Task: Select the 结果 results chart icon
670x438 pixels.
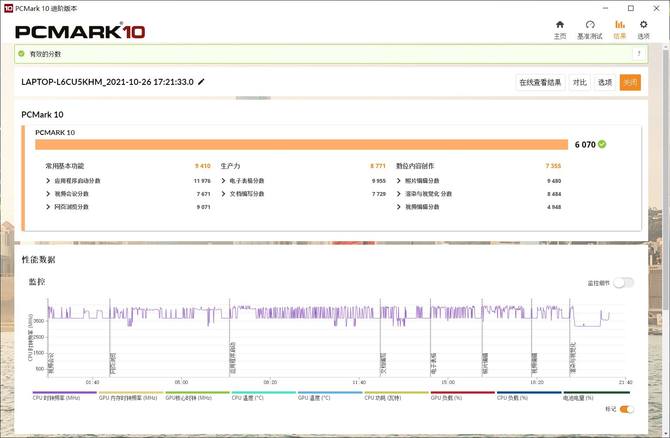Action: click(x=619, y=27)
